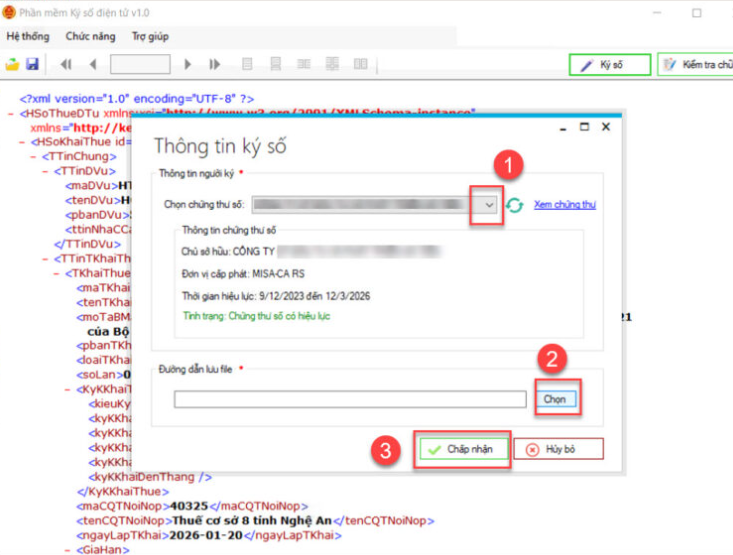Viewport: 733px width, 555px height.
Task: Open file with the folder icon
Action: (12, 64)
